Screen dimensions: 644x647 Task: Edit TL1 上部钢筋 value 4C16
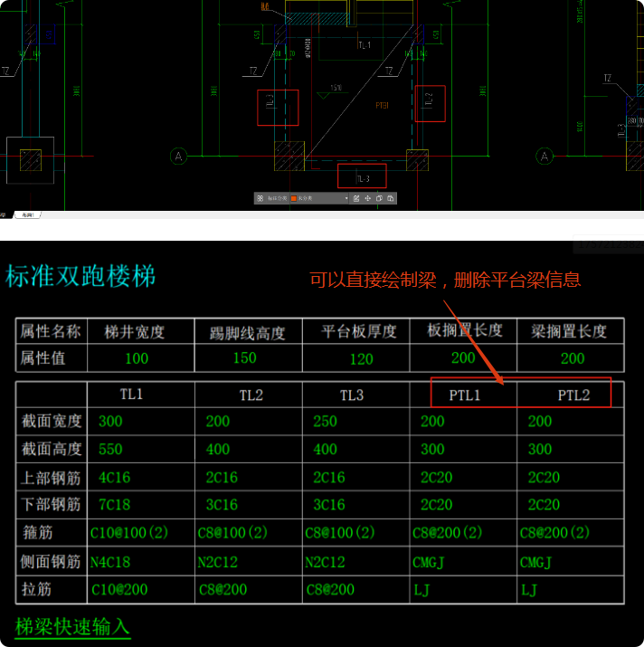coord(115,478)
